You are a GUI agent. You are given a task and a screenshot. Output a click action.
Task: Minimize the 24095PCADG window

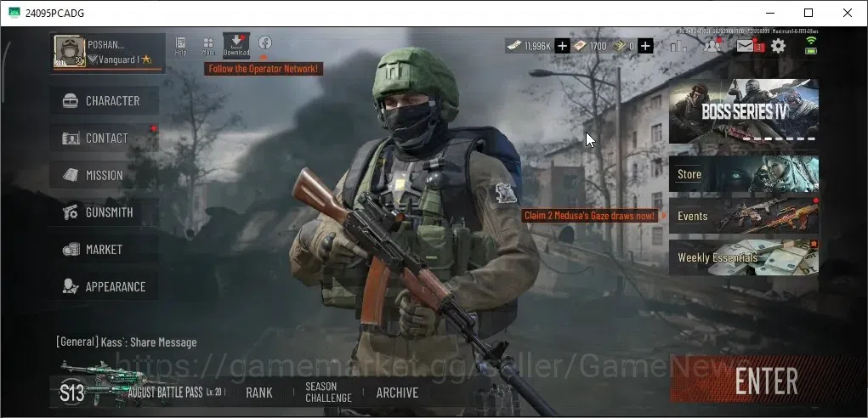[x=769, y=13]
